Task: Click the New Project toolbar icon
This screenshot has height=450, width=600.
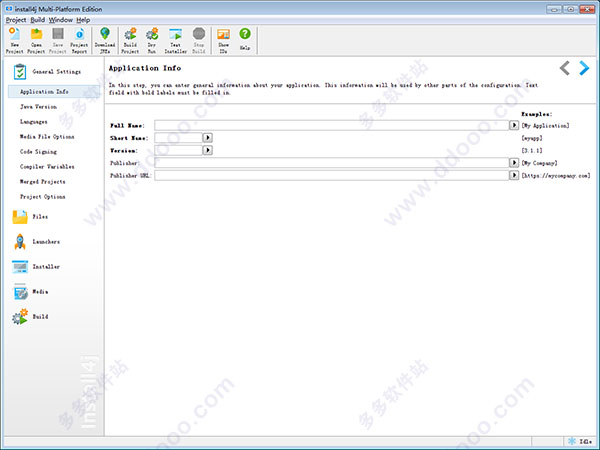Action: (15, 40)
